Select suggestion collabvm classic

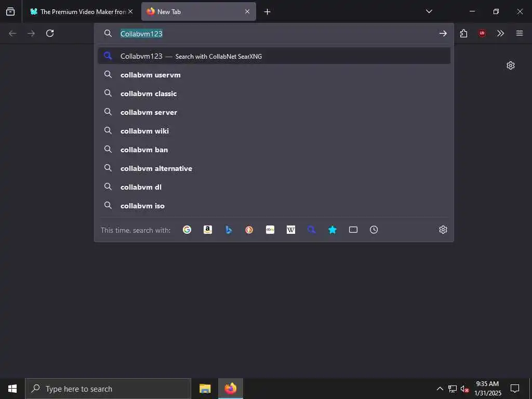click(x=274, y=94)
